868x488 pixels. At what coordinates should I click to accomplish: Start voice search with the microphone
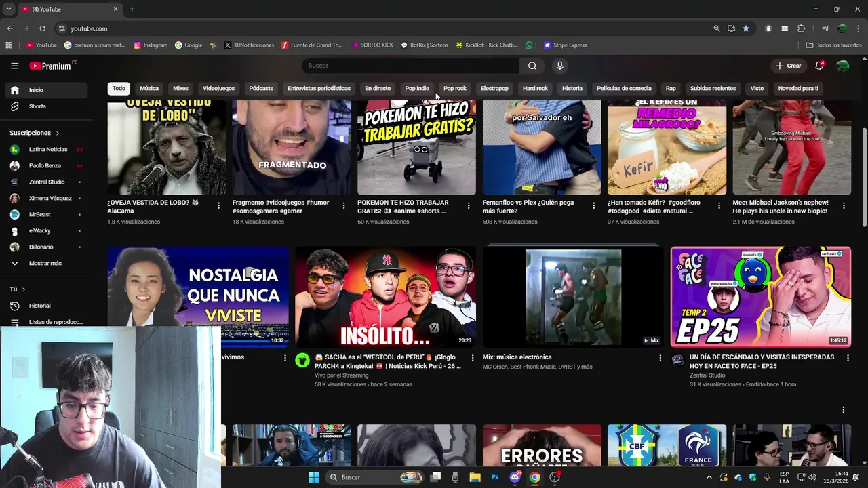pyautogui.click(x=559, y=66)
